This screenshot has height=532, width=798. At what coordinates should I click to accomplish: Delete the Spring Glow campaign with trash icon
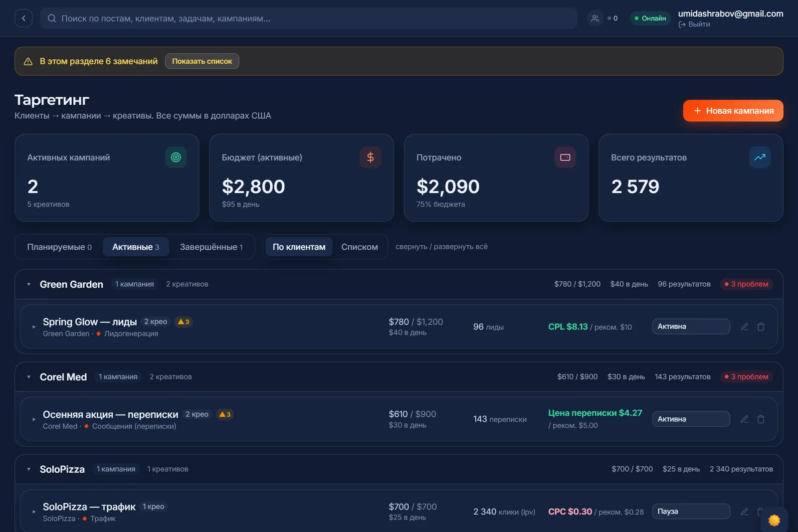pos(761,327)
